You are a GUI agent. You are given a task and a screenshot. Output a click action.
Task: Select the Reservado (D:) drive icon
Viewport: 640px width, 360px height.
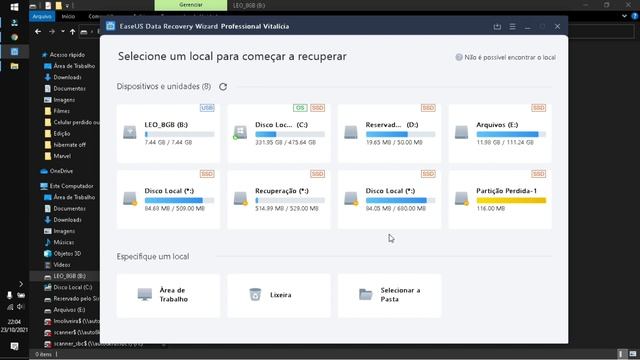[x=351, y=132]
